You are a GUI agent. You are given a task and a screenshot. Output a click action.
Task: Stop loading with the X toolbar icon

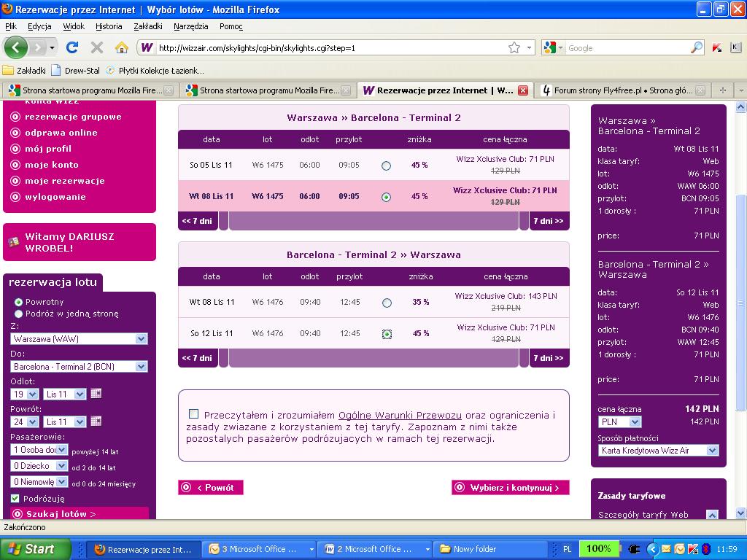(97, 47)
